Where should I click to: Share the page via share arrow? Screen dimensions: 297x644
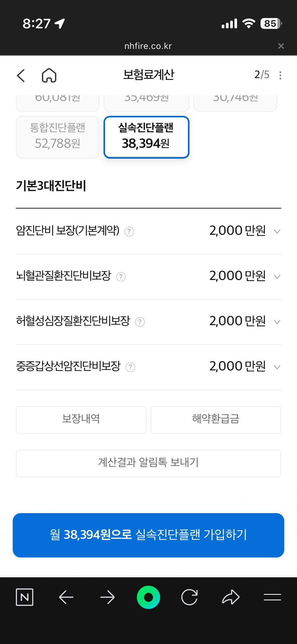click(x=231, y=597)
